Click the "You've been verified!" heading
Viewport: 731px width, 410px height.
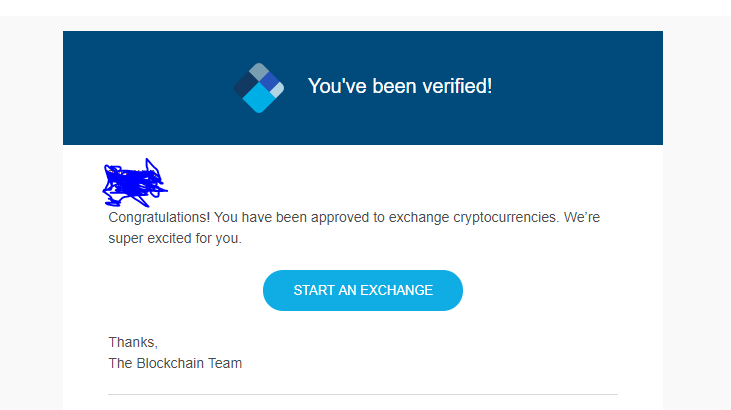pyautogui.click(x=399, y=86)
